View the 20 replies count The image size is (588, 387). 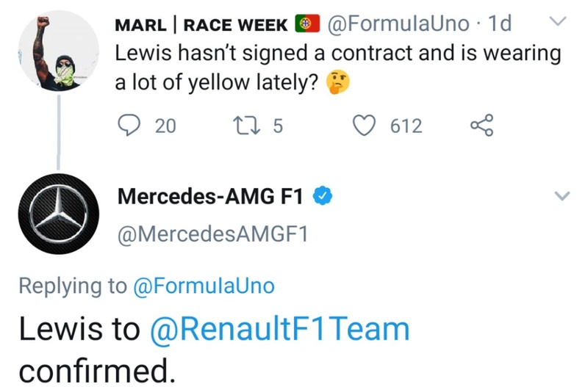[x=165, y=127]
